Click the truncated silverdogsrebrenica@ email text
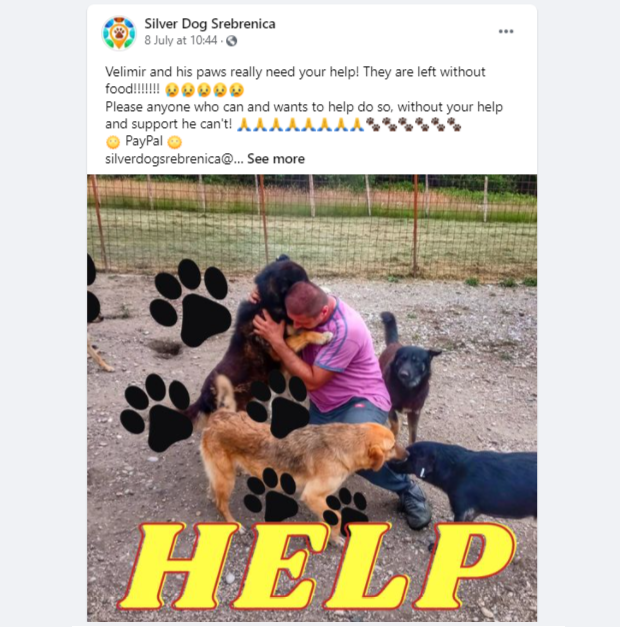The width and height of the screenshot is (620, 627). (174, 159)
